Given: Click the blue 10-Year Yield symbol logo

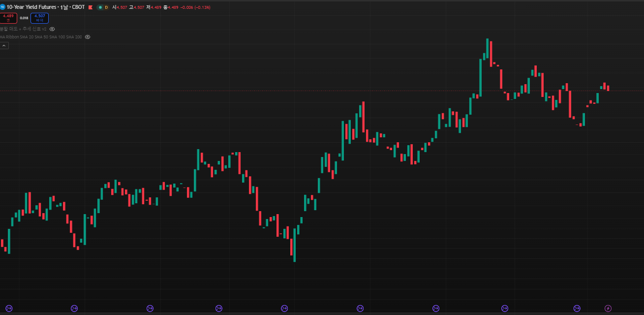Looking at the screenshot, I should (2, 7).
